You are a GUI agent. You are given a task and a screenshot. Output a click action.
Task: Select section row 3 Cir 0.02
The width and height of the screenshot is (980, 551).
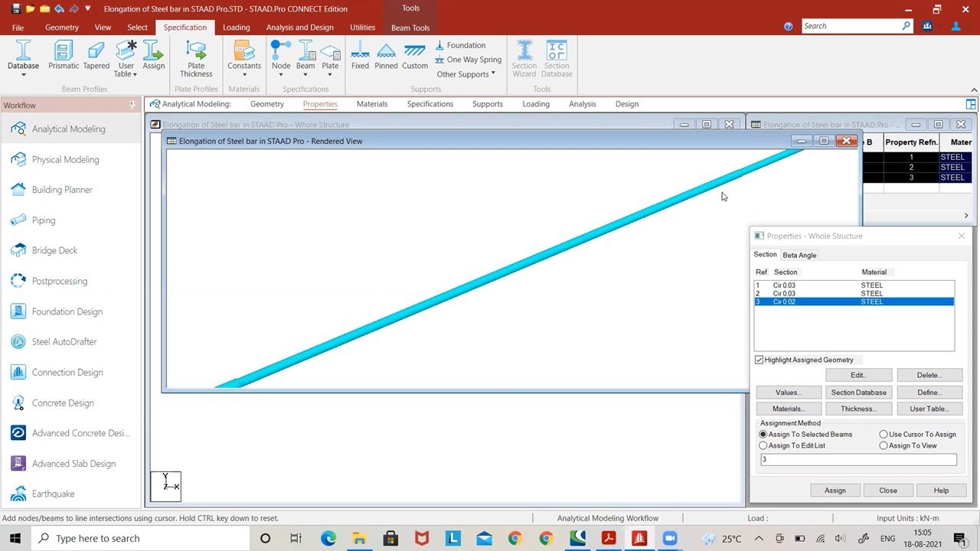(854, 302)
